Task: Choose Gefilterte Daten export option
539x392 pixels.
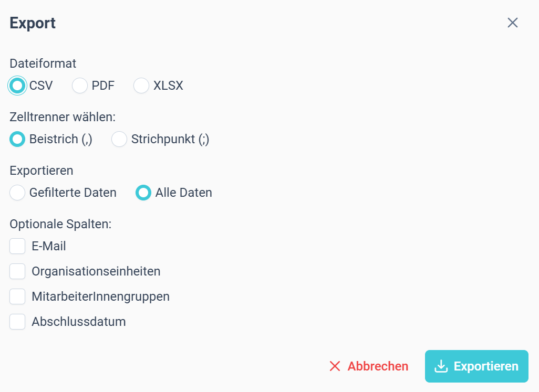Action: (17, 193)
